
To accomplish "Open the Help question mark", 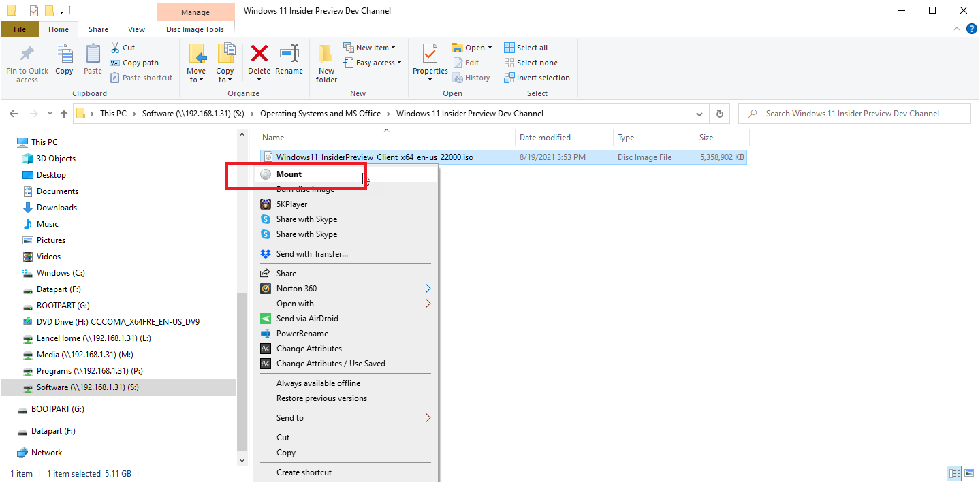I will [x=970, y=29].
